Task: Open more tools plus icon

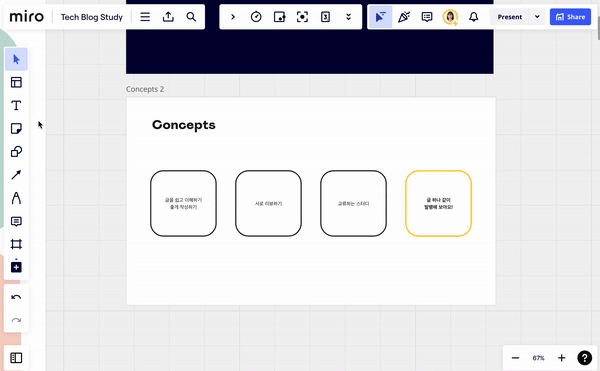Action: 16,267
